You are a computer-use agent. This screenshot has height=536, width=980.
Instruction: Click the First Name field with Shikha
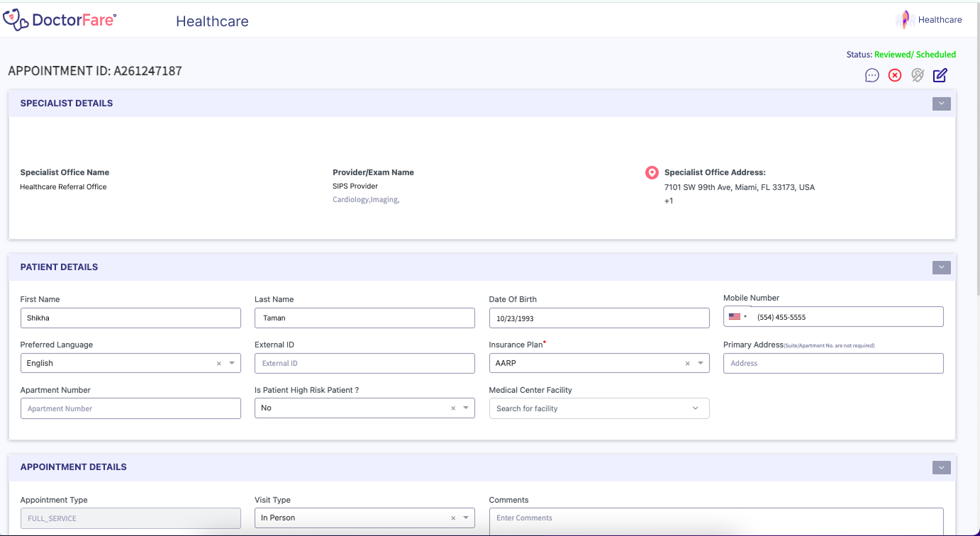pos(130,318)
